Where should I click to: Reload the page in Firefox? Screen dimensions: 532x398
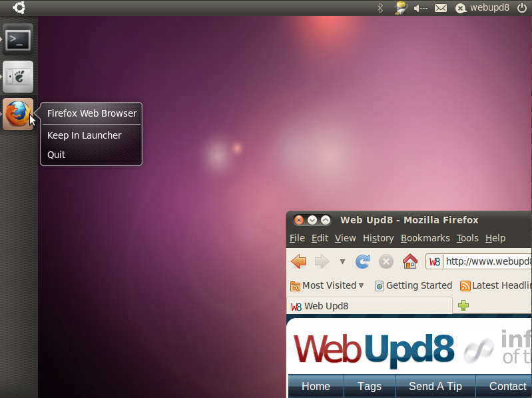pyautogui.click(x=362, y=261)
